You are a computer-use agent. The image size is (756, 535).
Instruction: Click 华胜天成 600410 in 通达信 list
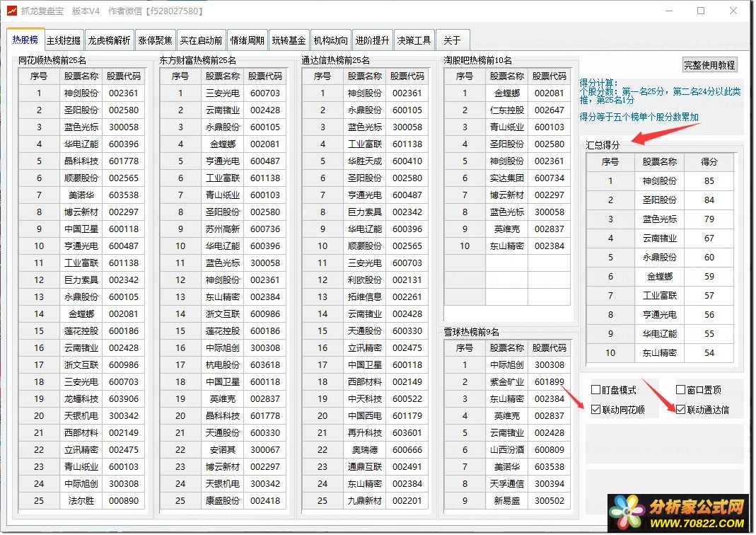click(x=365, y=161)
